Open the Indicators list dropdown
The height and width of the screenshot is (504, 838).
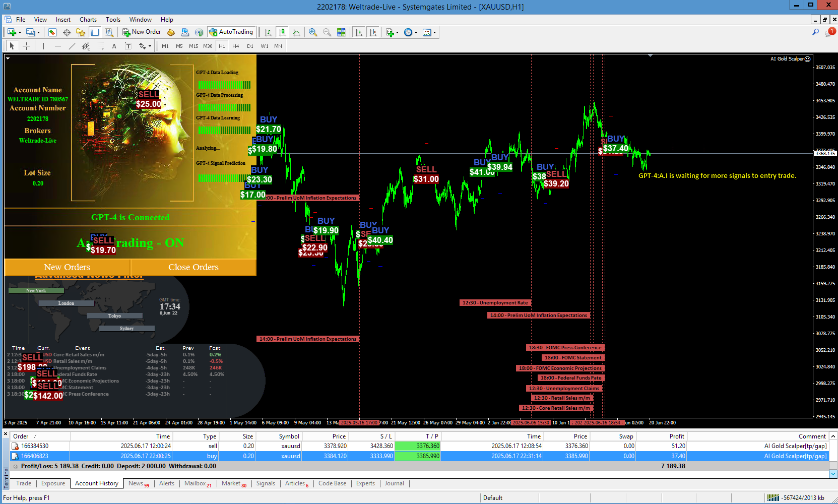point(392,32)
